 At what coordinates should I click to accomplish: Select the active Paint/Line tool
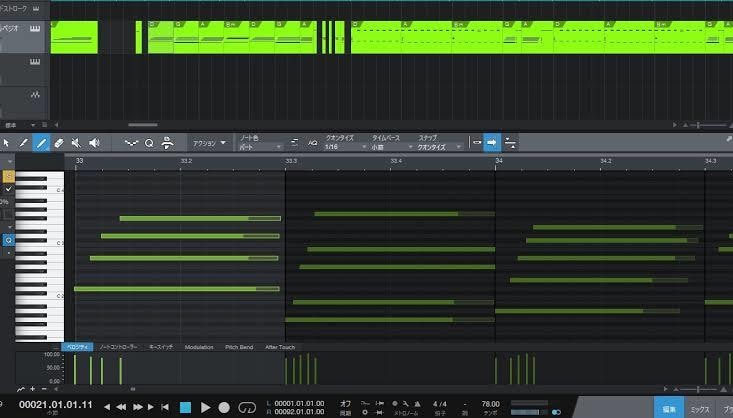pos(41,143)
